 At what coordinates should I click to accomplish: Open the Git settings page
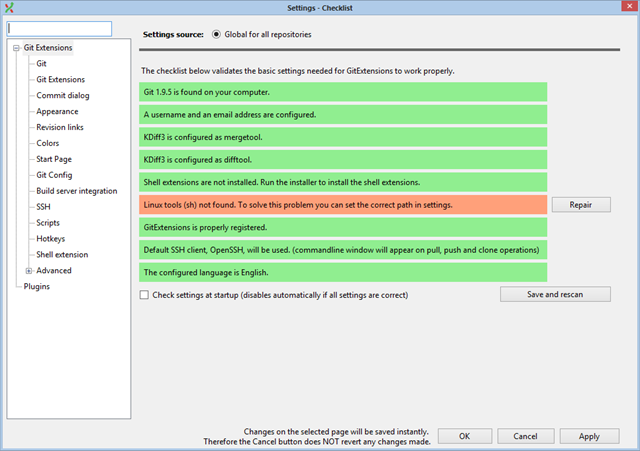[x=41, y=64]
